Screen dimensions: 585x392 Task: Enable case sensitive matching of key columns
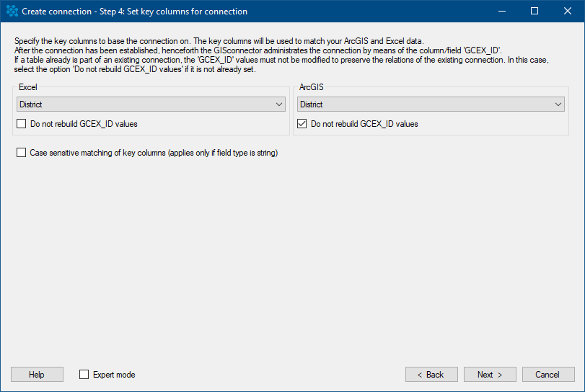click(21, 153)
